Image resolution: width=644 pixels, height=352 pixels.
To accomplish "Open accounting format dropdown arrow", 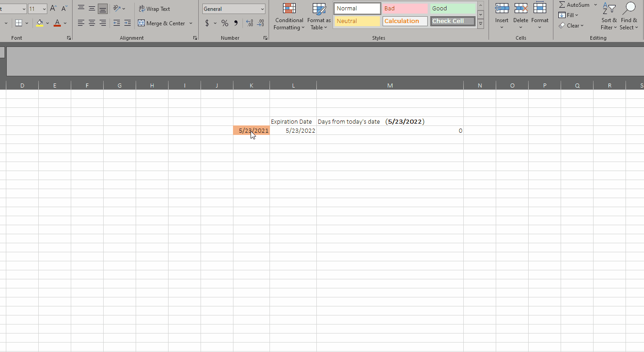I will tap(215, 23).
